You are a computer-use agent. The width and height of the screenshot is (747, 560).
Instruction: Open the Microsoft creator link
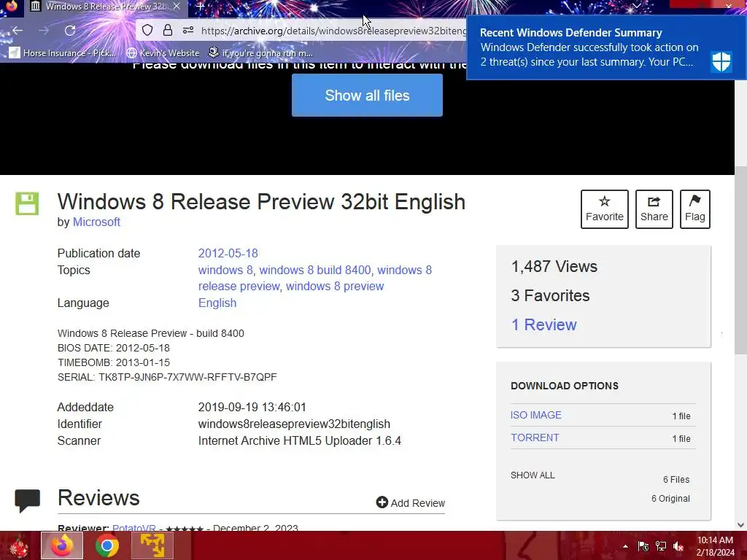[x=96, y=222]
